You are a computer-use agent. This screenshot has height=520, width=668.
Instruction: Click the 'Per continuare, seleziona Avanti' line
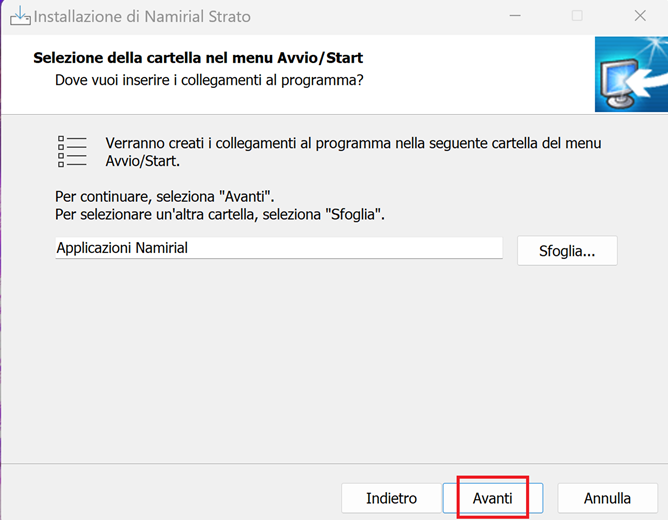coord(165,198)
